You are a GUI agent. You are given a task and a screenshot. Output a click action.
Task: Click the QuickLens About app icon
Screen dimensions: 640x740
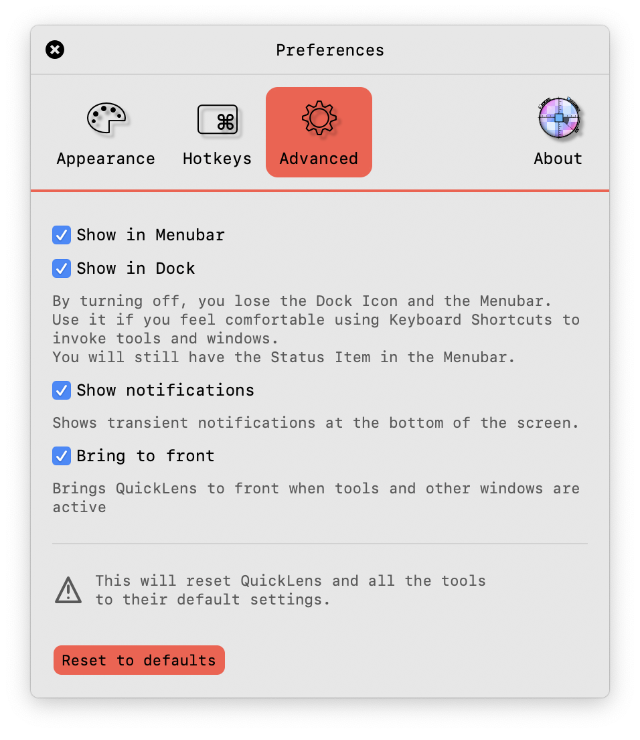pyautogui.click(x=559, y=118)
